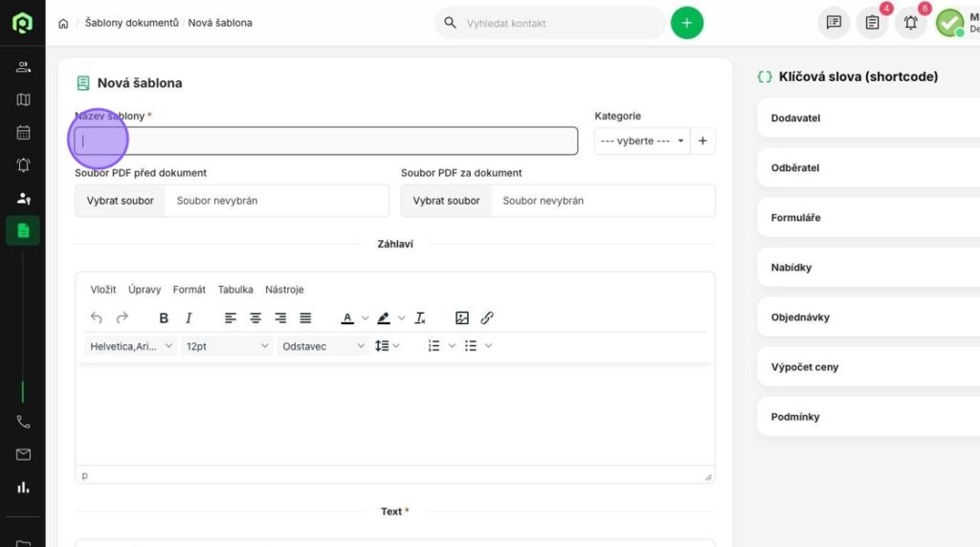980x547 pixels.
Task: Open the font family dropdown Helvetica
Action: [x=130, y=346]
